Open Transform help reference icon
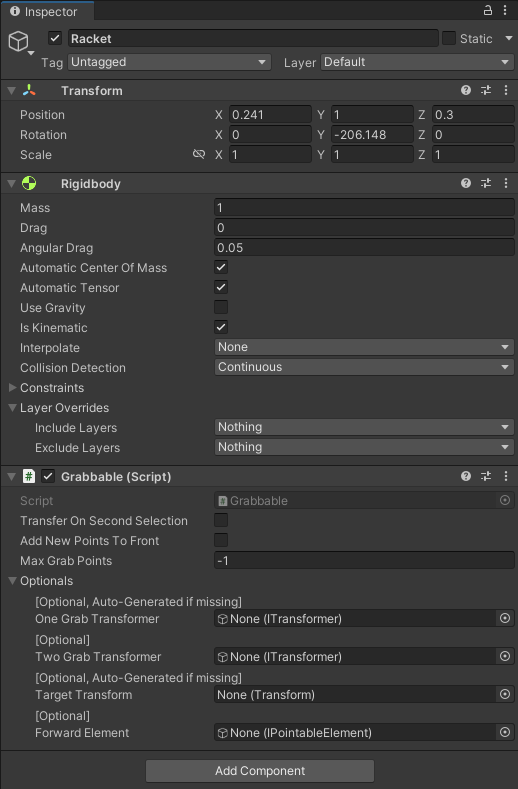Viewport: 518px width, 789px height. [466, 90]
